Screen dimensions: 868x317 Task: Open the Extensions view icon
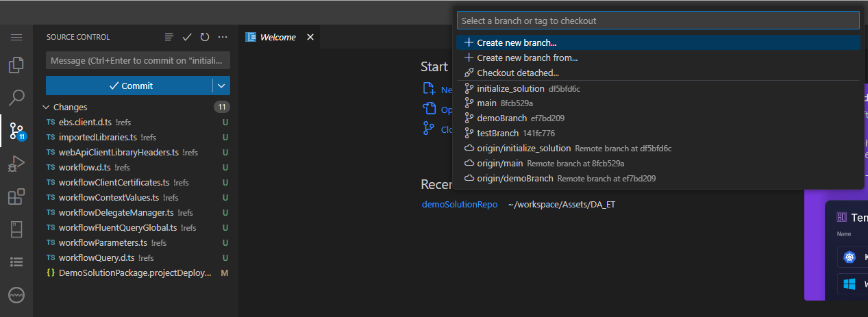pyautogui.click(x=16, y=197)
